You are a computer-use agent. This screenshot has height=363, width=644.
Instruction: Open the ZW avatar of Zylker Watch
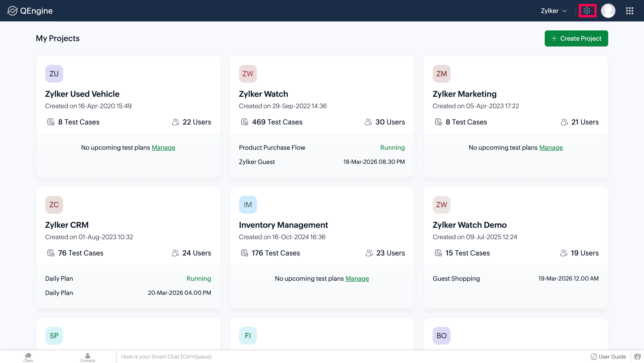(248, 74)
